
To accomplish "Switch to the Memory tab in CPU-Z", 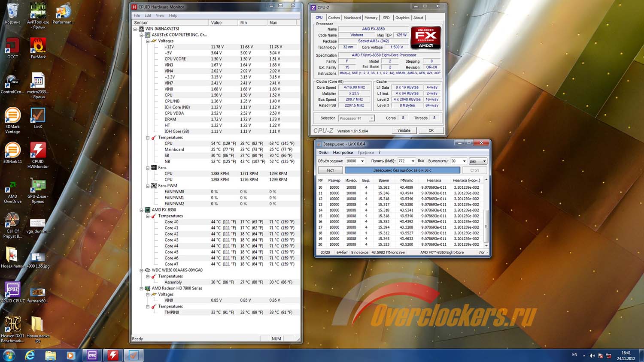I will click(371, 18).
